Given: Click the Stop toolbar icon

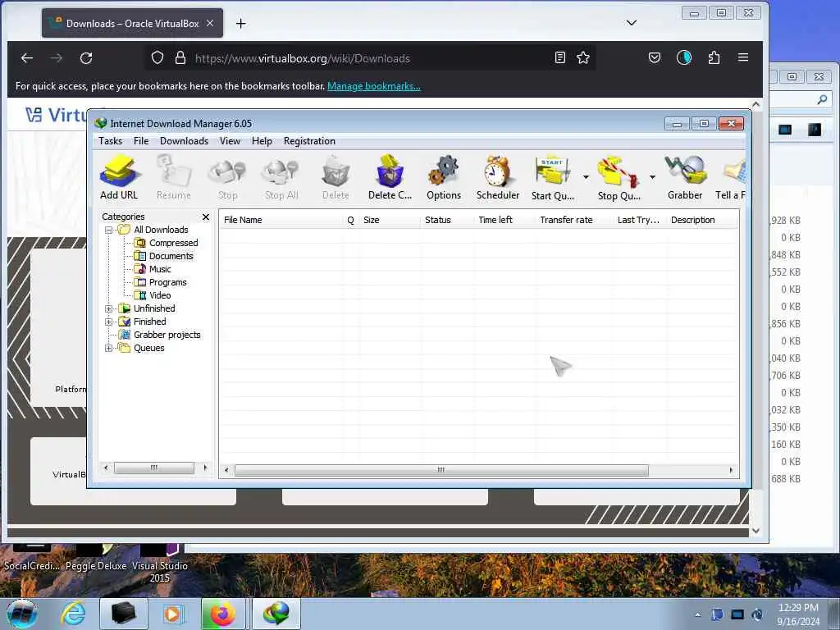Looking at the screenshot, I should [x=228, y=177].
